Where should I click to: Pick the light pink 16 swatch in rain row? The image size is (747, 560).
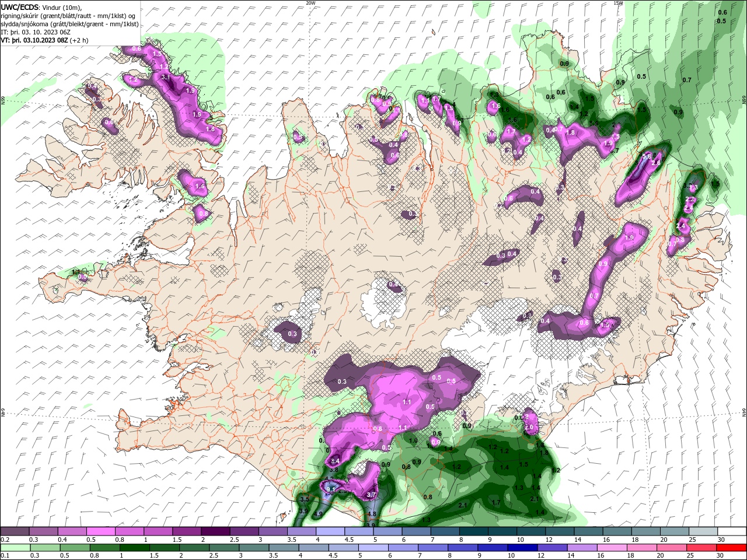pyautogui.click(x=612, y=548)
